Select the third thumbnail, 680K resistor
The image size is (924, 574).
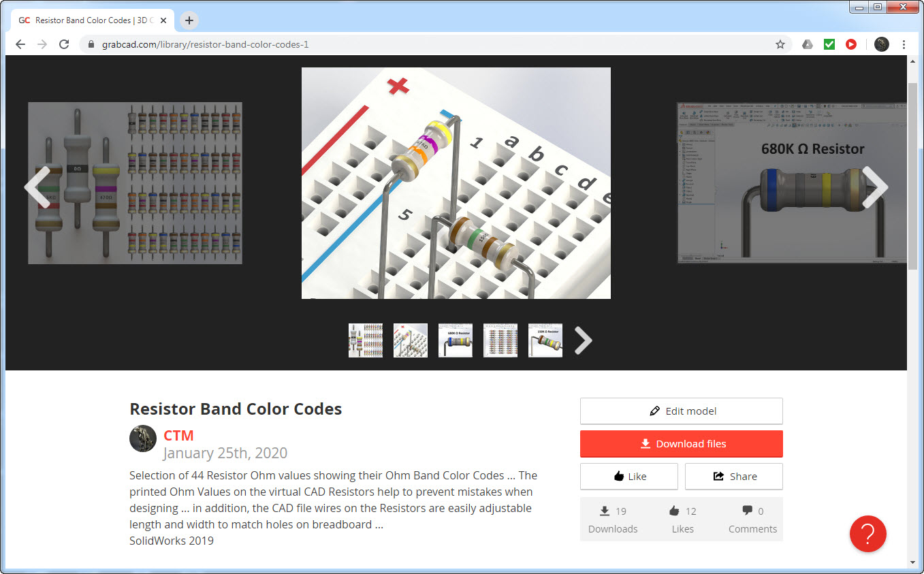point(456,340)
